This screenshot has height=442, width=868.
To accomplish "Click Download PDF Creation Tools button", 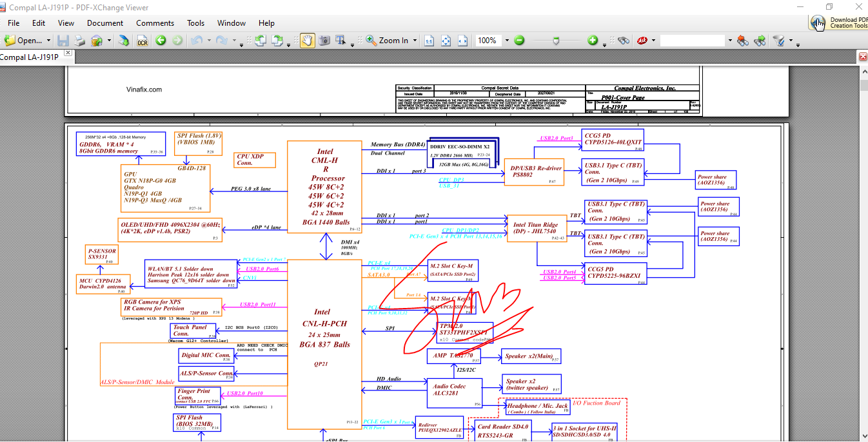I will 839,23.
